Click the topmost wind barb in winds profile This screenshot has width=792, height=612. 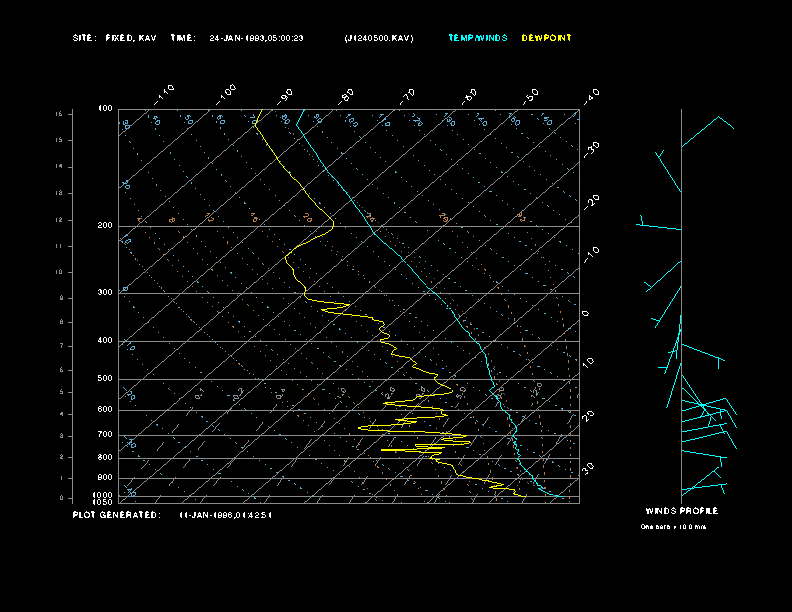707,131
